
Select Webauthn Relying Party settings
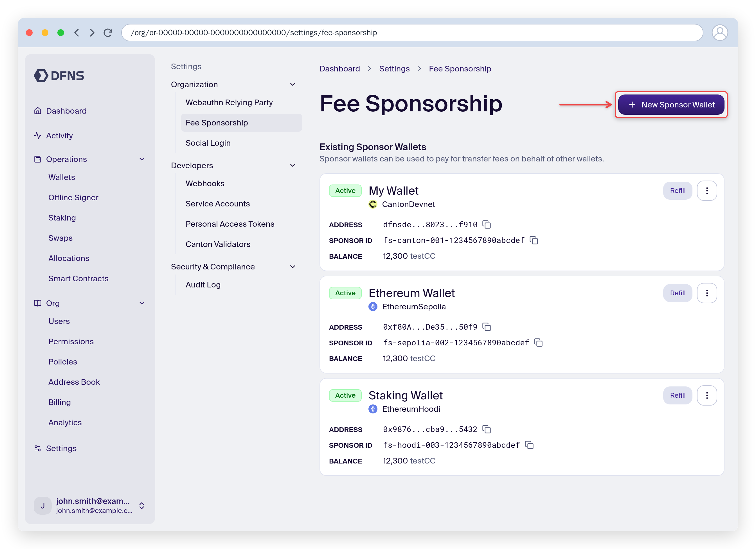(x=229, y=102)
